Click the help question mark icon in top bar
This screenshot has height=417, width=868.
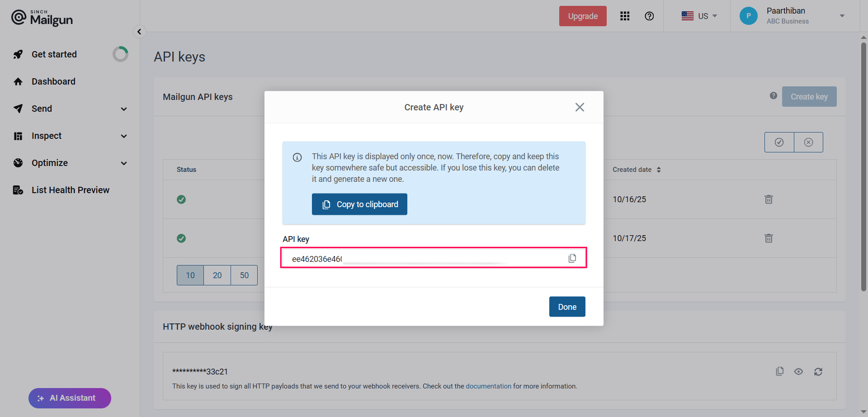649,16
